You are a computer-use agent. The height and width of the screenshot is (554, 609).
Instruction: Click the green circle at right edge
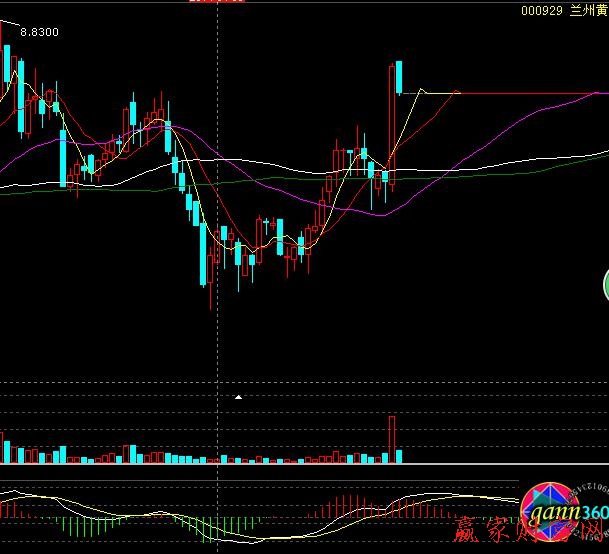click(x=605, y=286)
